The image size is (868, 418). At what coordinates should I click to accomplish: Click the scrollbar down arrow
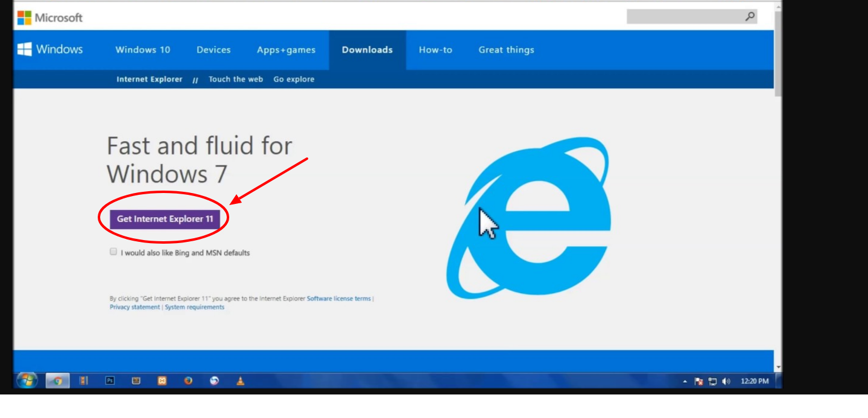[778, 367]
